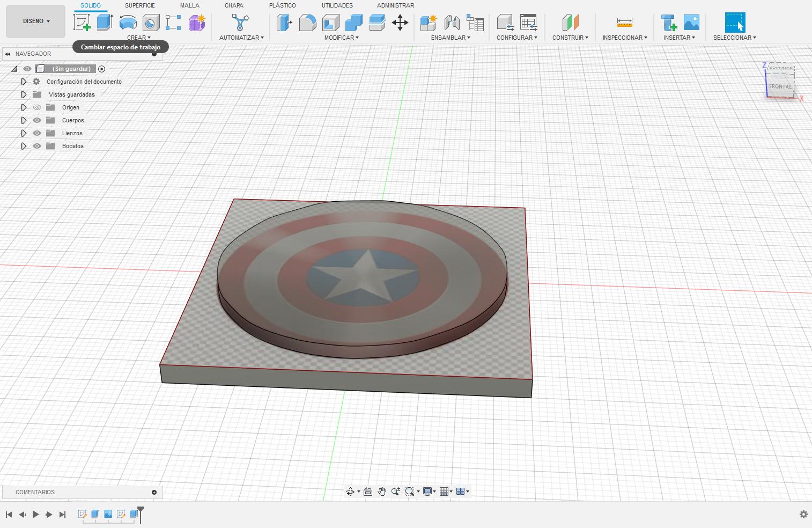Expand the Bocetos node
This screenshot has height=528, width=812.
point(24,146)
